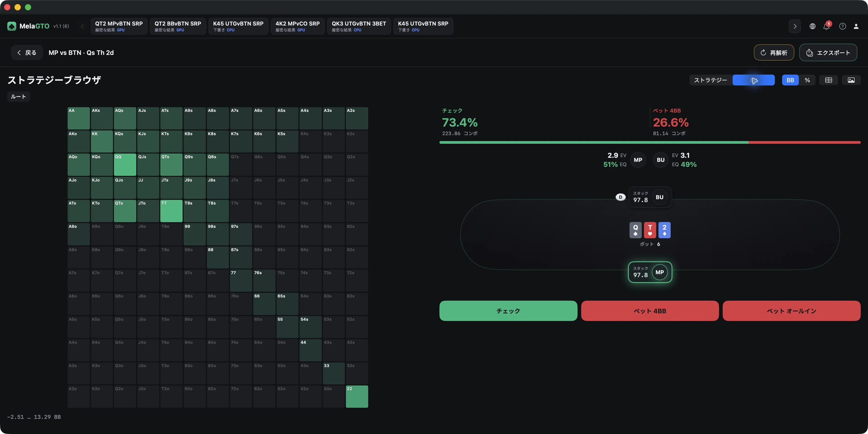
Task: Click the 再解析 re-analyze button
Action: point(774,53)
